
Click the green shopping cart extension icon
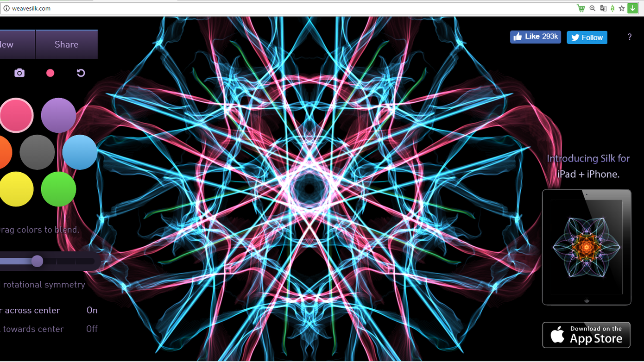click(x=581, y=8)
